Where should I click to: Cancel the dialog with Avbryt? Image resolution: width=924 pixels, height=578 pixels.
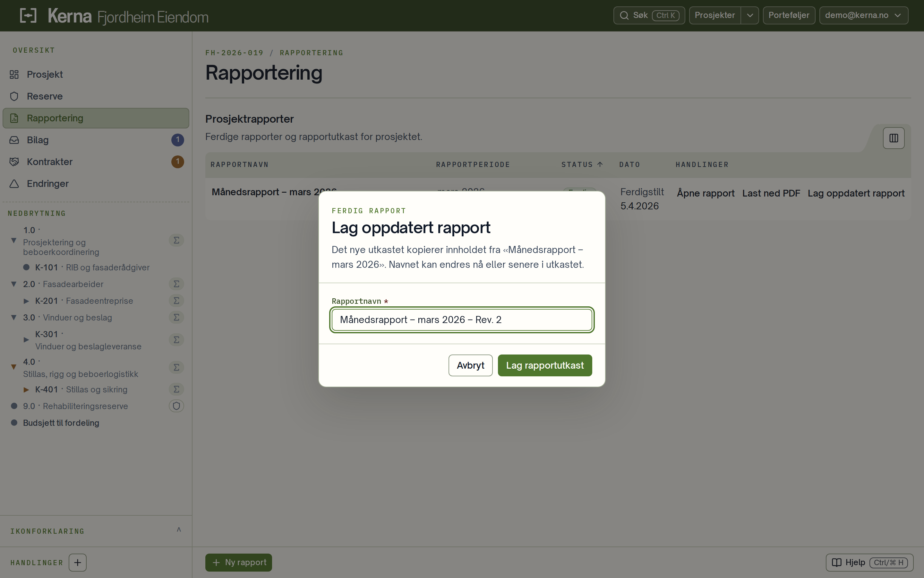click(x=470, y=365)
